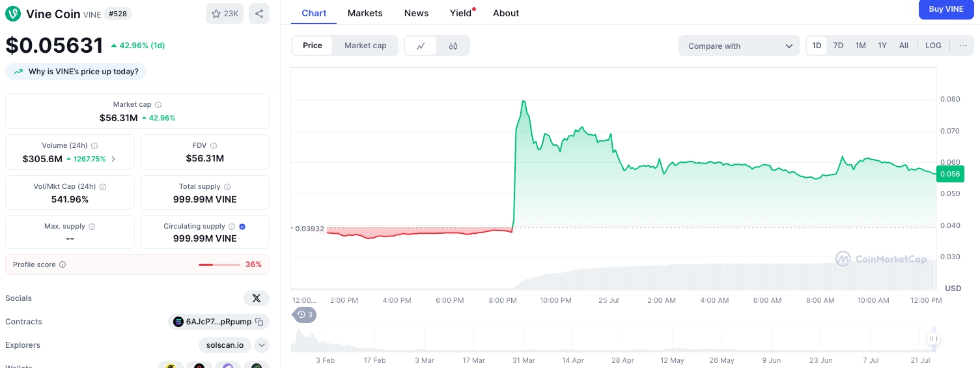Open the Compare with dropdown
This screenshot has width=980, height=368.
click(x=739, y=46)
